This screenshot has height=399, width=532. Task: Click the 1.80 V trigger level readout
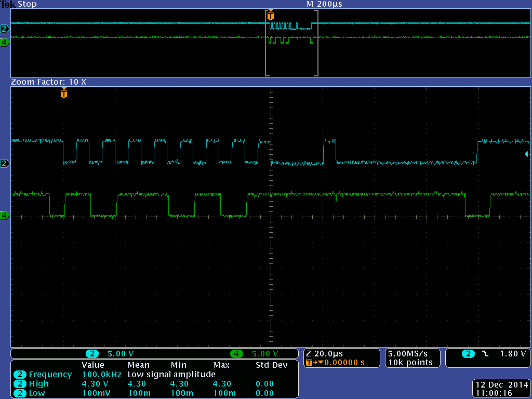coord(513,354)
